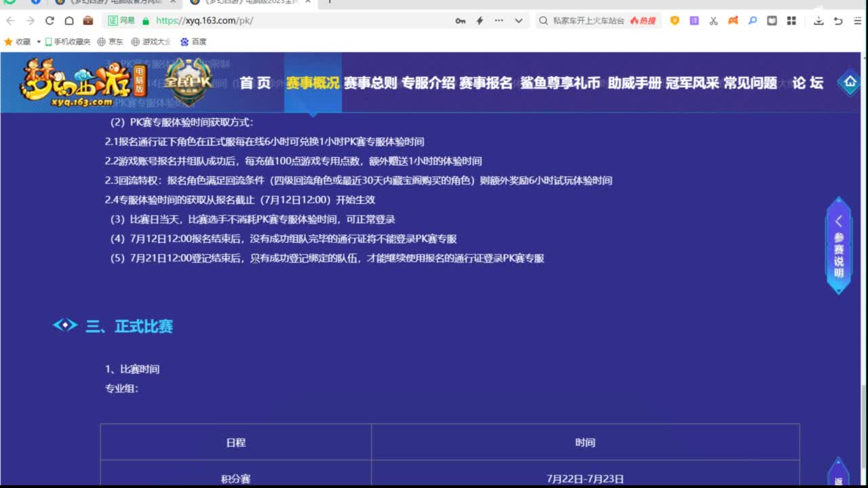Select the blue diamond home icon on page
Screen dimensions: 868x488
(849, 82)
